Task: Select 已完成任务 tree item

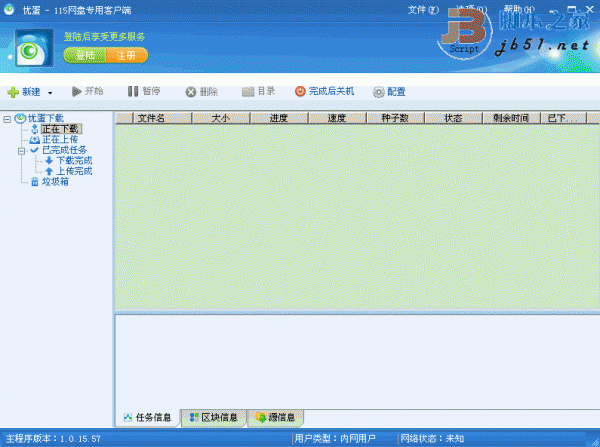Action: tap(64, 150)
